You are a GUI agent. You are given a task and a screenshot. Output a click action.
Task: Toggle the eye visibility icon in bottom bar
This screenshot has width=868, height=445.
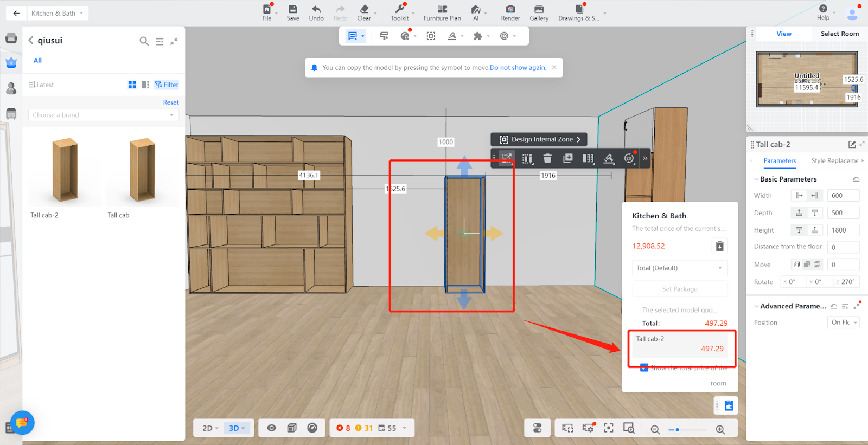(x=271, y=428)
